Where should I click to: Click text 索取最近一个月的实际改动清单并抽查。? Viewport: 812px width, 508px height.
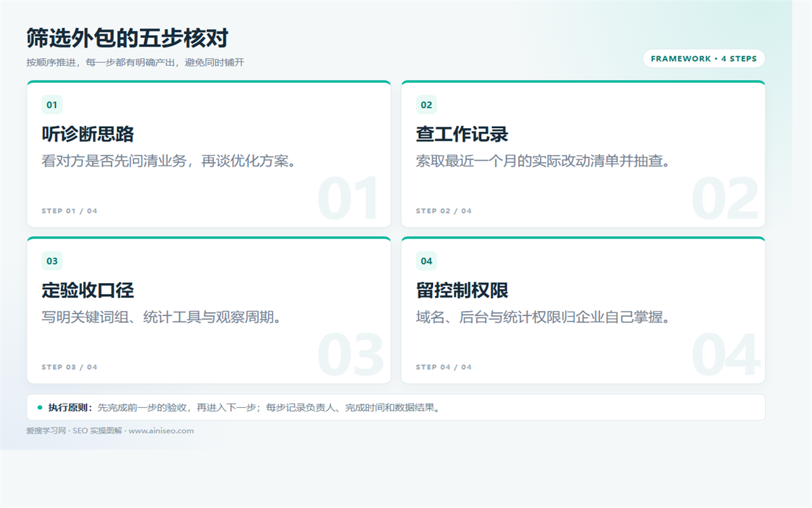544,161
